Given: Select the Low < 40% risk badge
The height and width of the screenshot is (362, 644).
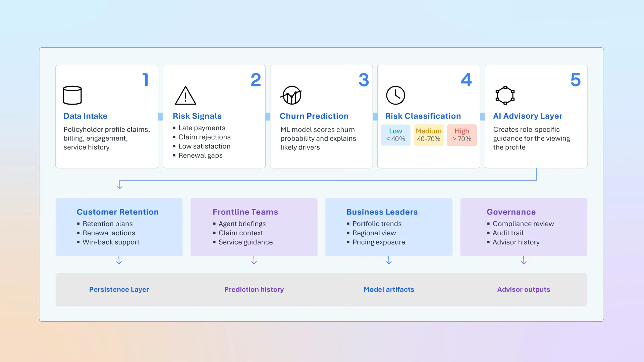Looking at the screenshot, I should [x=395, y=135].
